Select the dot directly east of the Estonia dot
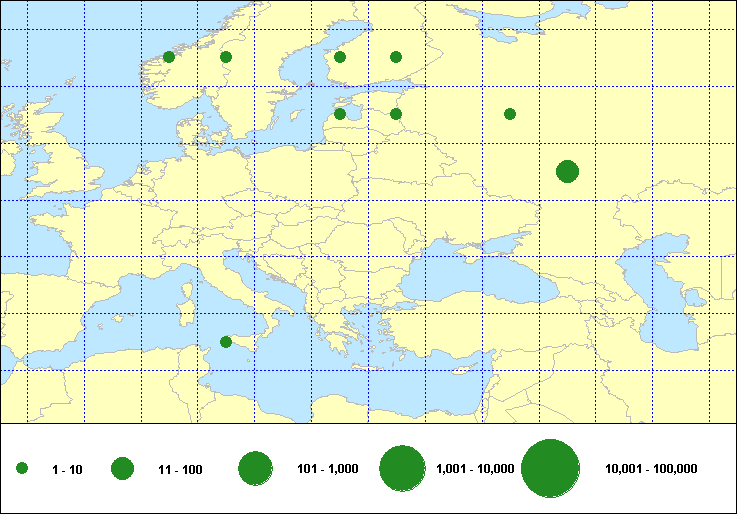 tap(396, 114)
